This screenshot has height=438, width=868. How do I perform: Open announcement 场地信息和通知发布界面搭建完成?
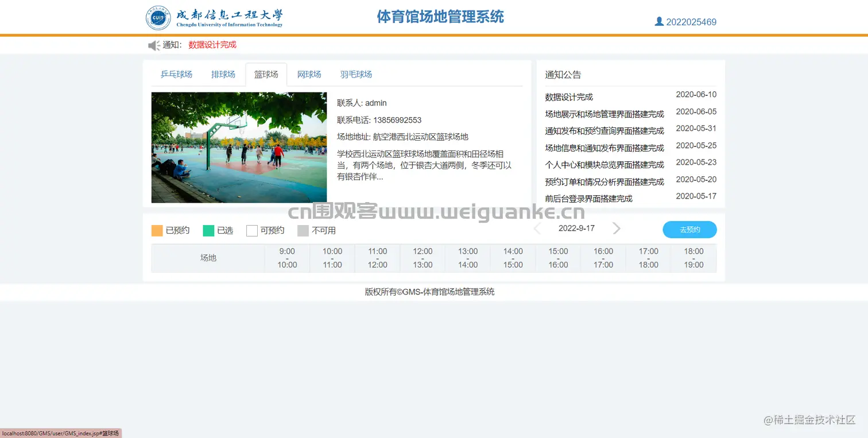[x=604, y=148]
